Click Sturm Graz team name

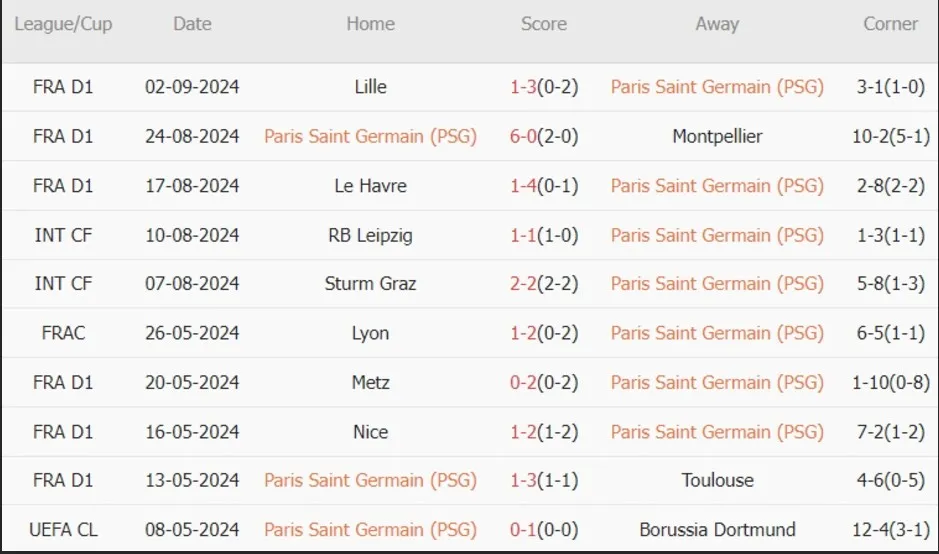coord(370,283)
